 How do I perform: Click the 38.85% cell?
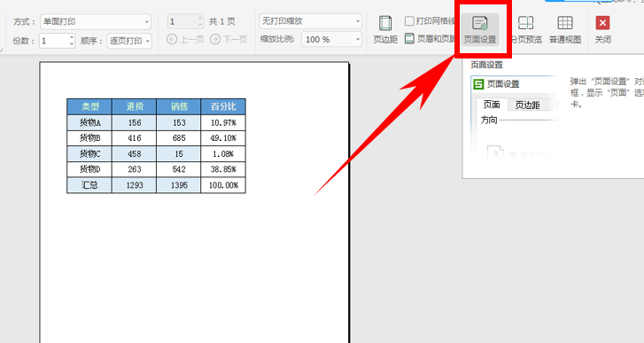pos(223,169)
